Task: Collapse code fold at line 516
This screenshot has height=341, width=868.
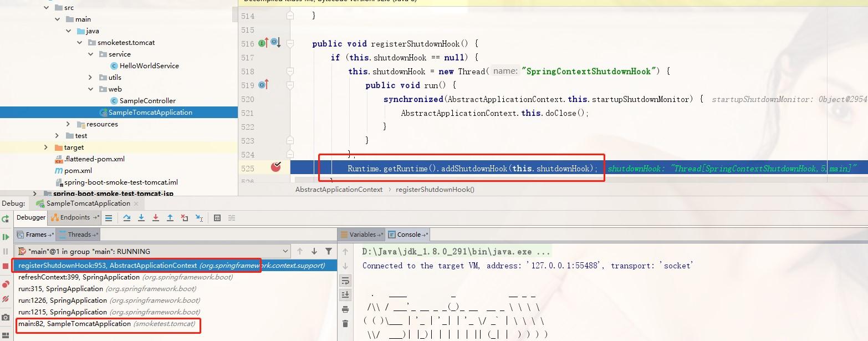Action: pos(290,43)
